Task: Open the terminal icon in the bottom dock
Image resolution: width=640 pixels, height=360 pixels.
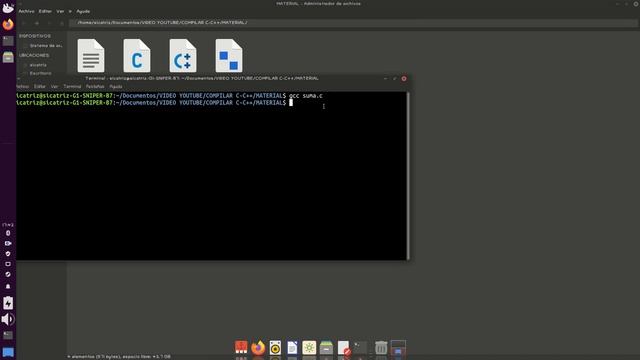Action: point(360,347)
